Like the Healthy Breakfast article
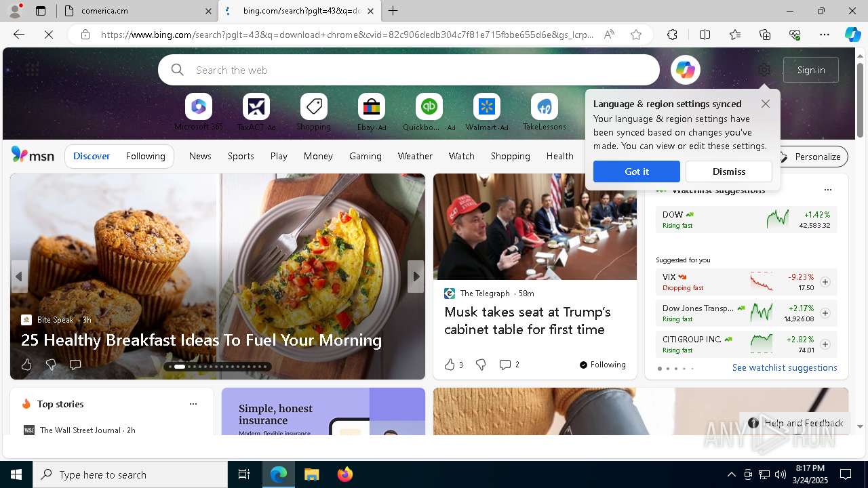Image resolution: width=868 pixels, height=488 pixels. tap(26, 365)
